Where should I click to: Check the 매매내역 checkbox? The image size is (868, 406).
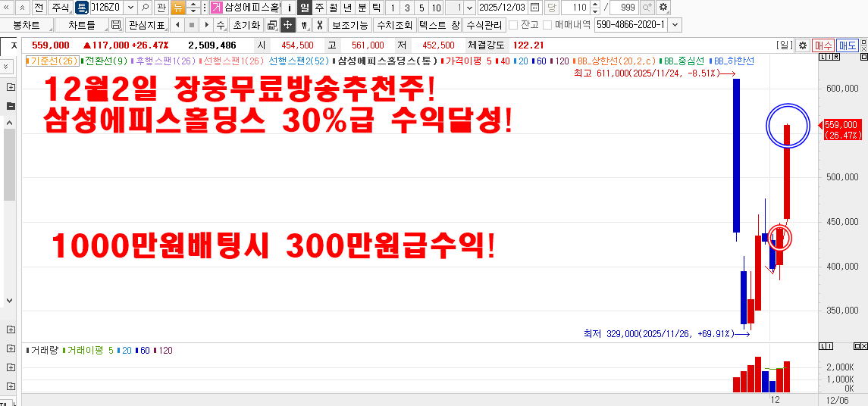point(548,25)
